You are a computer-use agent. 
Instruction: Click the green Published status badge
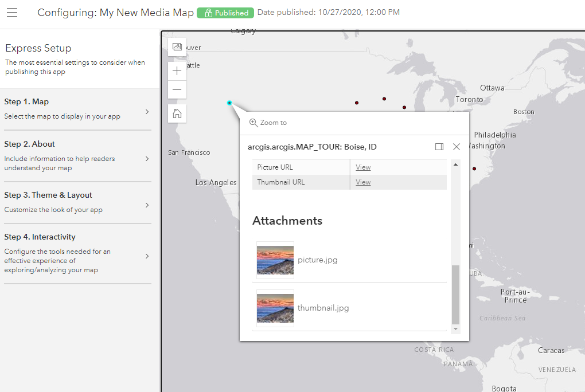tap(225, 13)
